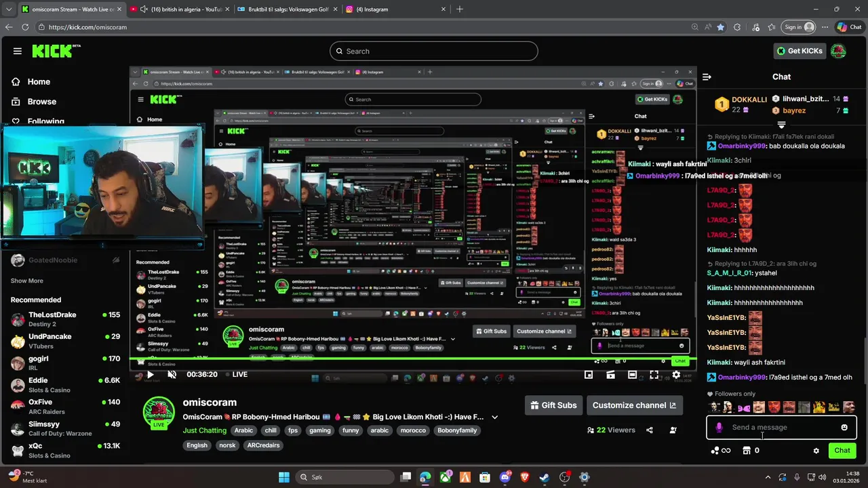Image resolution: width=868 pixels, height=488 pixels.
Task: Expand Show More in the followed channels list
Action: click(26, 281)
